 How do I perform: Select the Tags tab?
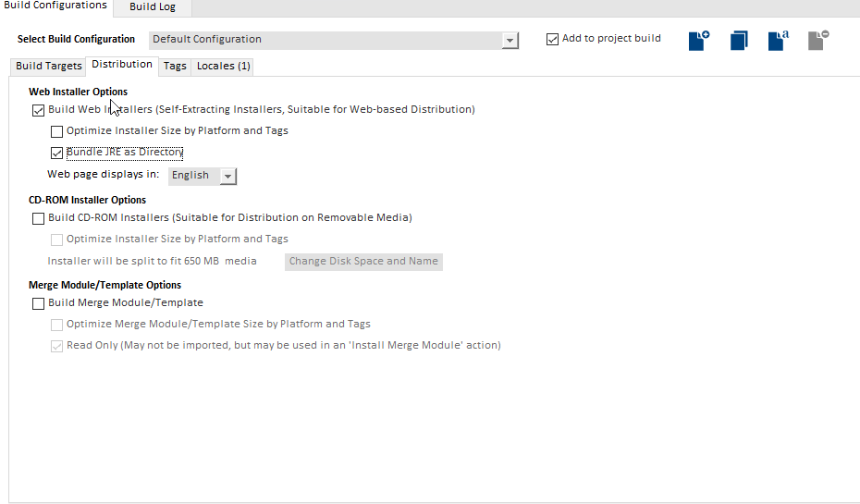(175, 66)
